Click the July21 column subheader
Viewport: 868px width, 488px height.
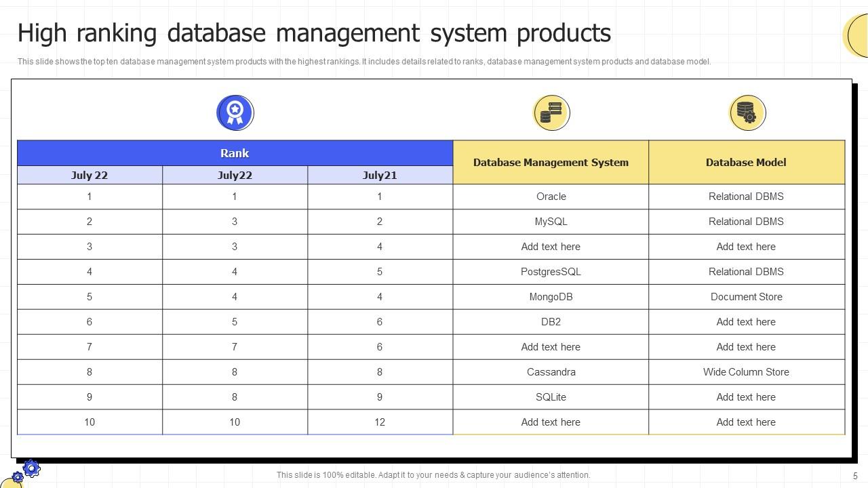[380, 176]
